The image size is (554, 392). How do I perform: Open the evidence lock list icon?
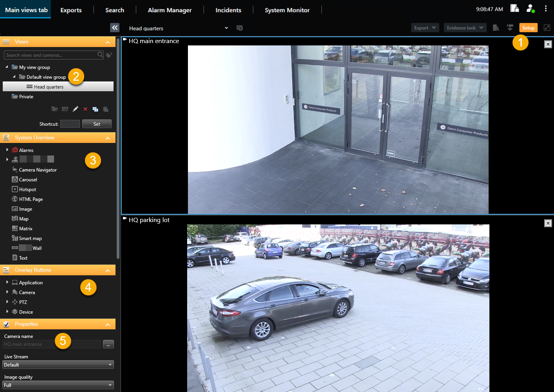(x=496, y=28)
